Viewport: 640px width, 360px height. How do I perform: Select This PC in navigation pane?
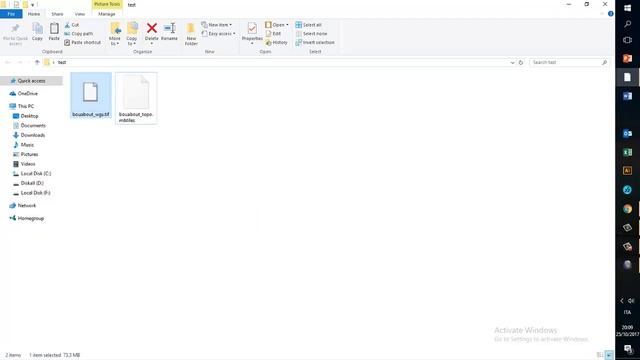point(26,106)
